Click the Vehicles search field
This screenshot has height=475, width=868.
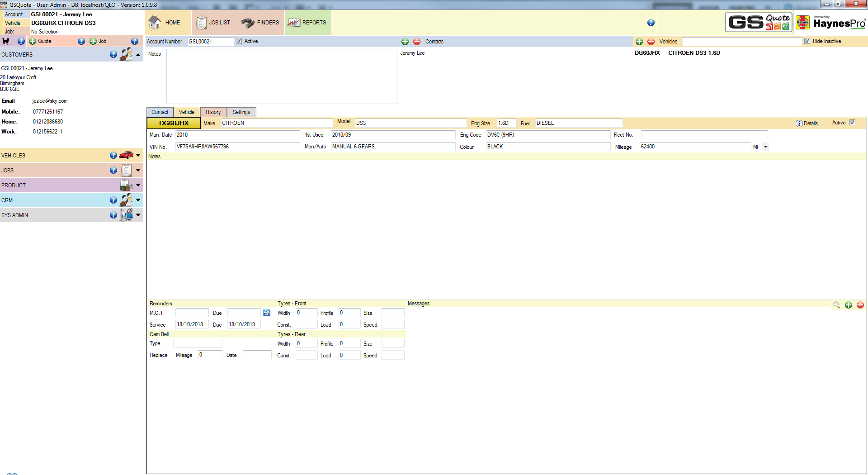(x=742, y=41)
